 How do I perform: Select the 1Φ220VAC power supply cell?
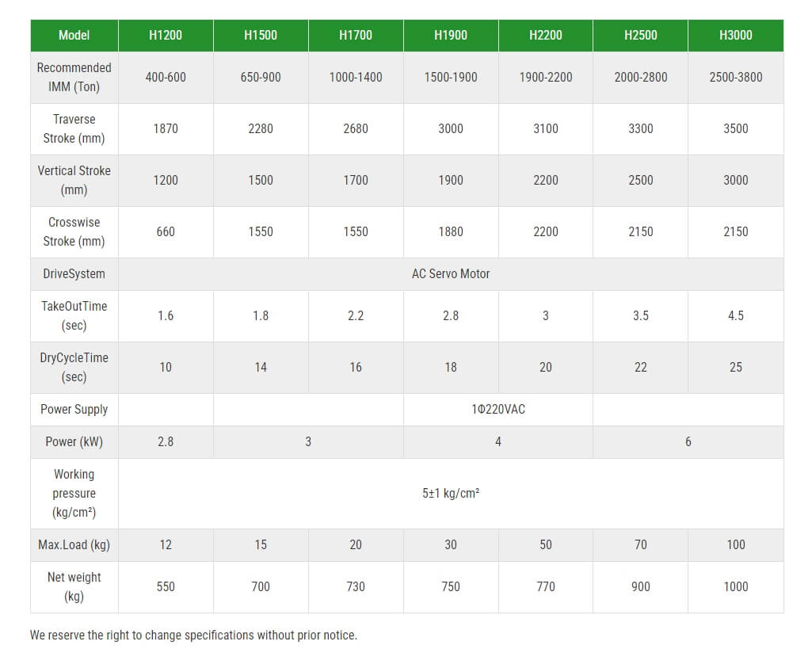click(x=498, y=409)
